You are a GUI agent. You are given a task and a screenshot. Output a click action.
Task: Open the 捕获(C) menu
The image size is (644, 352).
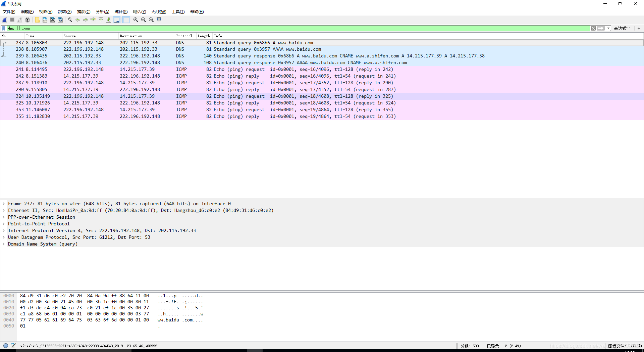point(84,12)
